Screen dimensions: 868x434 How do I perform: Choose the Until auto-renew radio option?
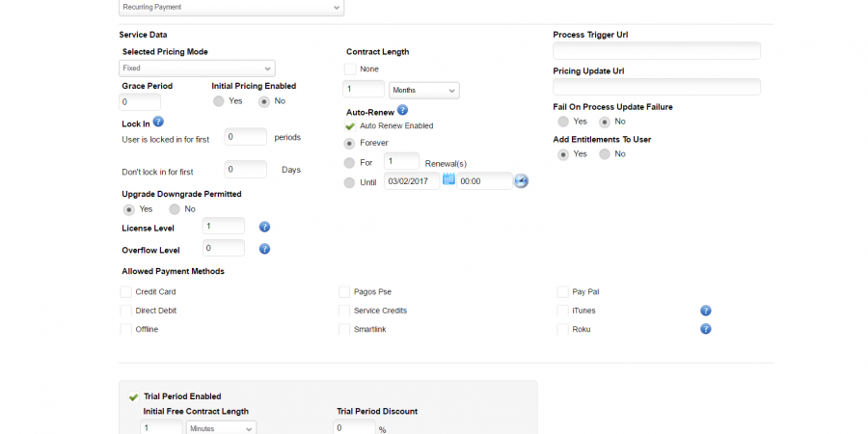349,182
